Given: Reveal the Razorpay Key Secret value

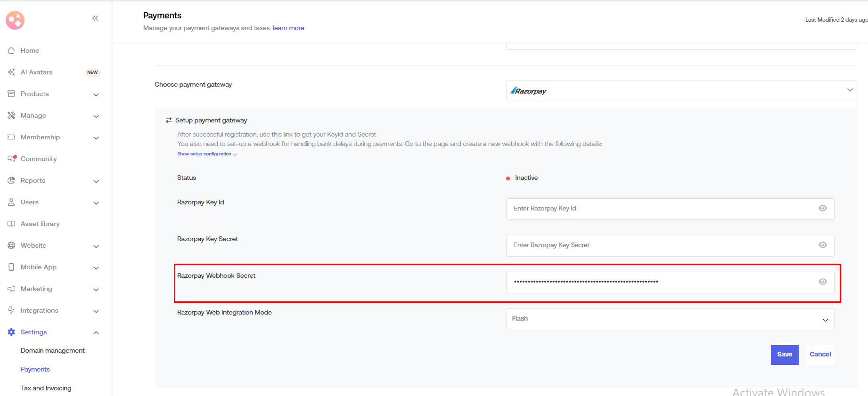Looking at the screenshot, I should point(822,245).
